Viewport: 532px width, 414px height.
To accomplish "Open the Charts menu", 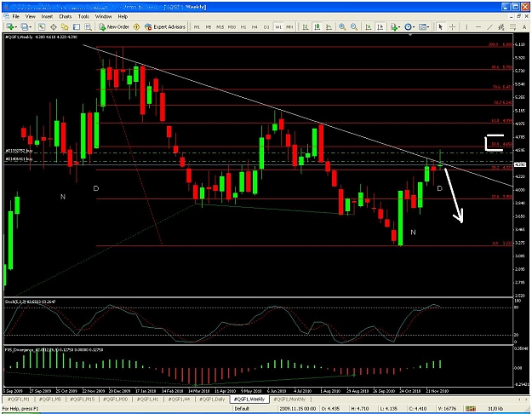I will coord(66,16).
